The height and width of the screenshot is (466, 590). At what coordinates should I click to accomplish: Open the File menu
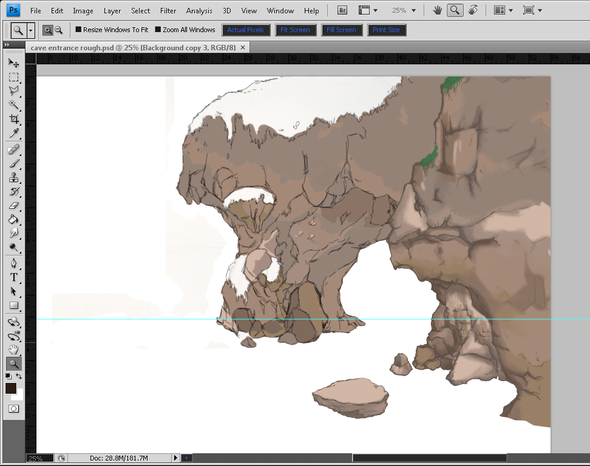(35, 11)
